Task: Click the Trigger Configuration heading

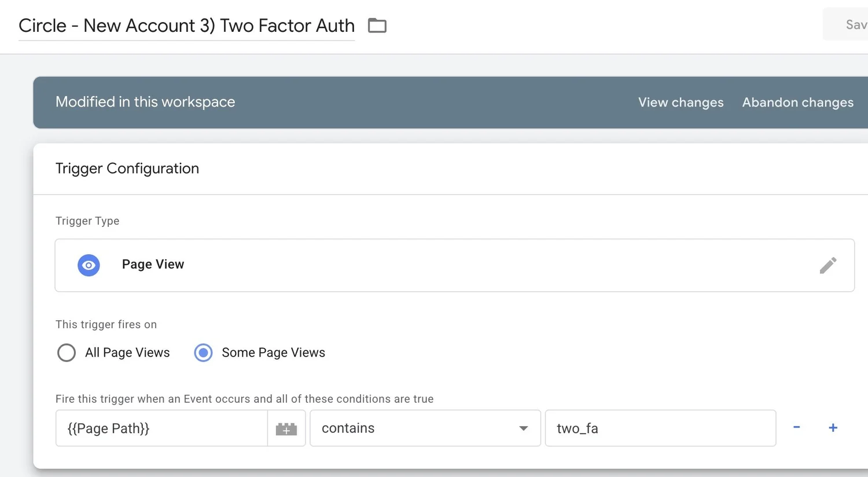Action: [x=127, y=168]
